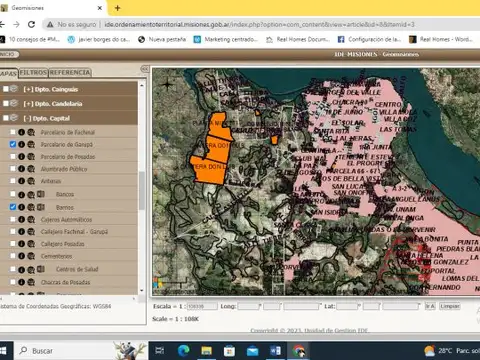Click search icon for Parcelario de Fachinal
Viewport: 480px width, 360px height.
[x=31, y=132]
